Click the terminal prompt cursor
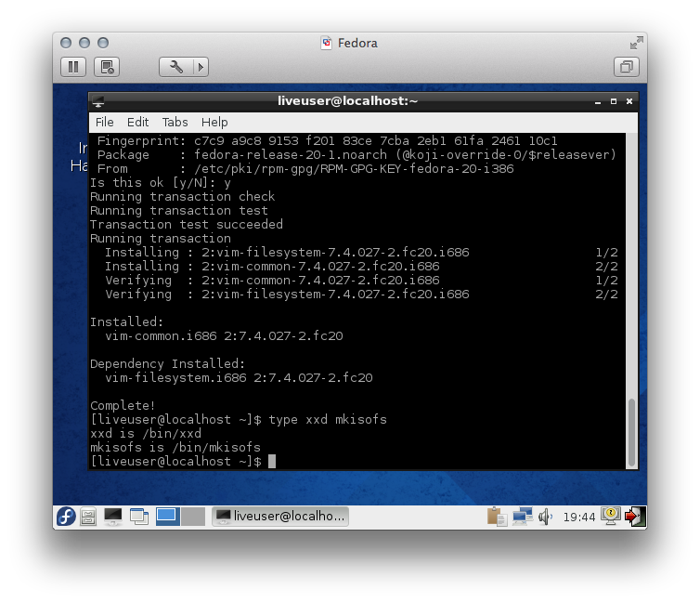 pyautogui.click(x=272, y=462)
